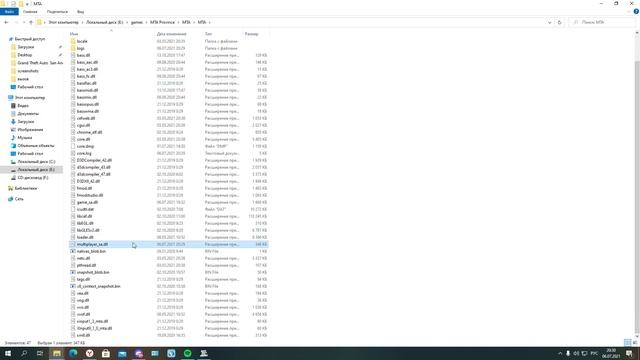
Task: Open the green Spotify icon on taskbar
Action: pos(187,353)
